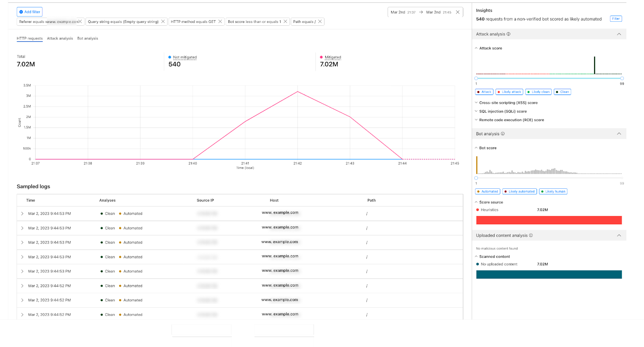Switch to the Bot analysis tab
This screenshot has height=347, width=644.
[x=88, y=39]
